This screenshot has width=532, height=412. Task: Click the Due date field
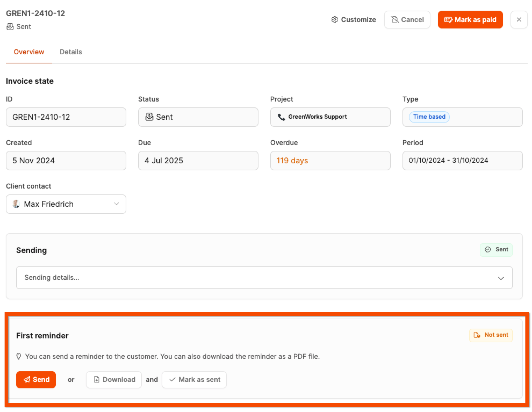tap(198, 160)
